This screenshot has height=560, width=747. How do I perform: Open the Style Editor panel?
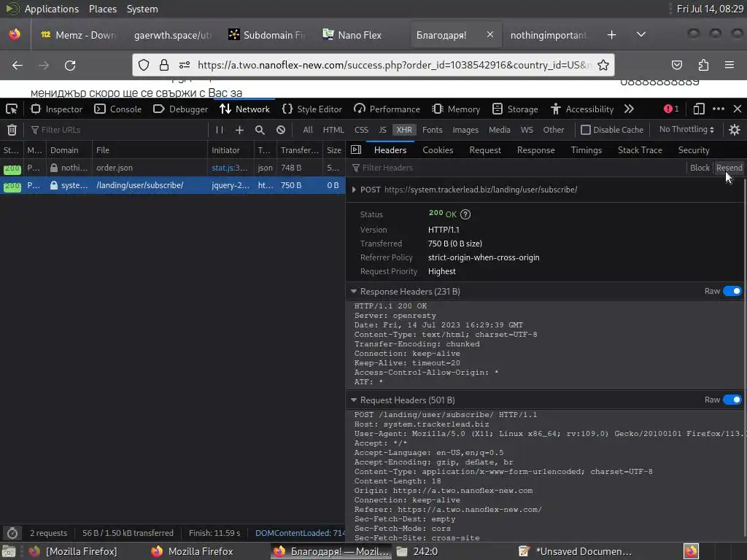pos(312,109)
